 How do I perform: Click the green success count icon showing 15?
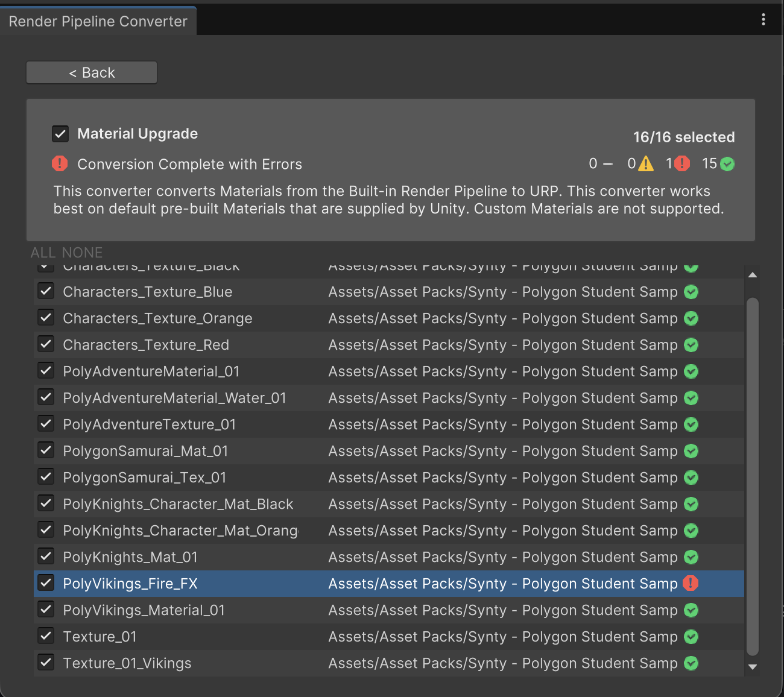point(727,163)
